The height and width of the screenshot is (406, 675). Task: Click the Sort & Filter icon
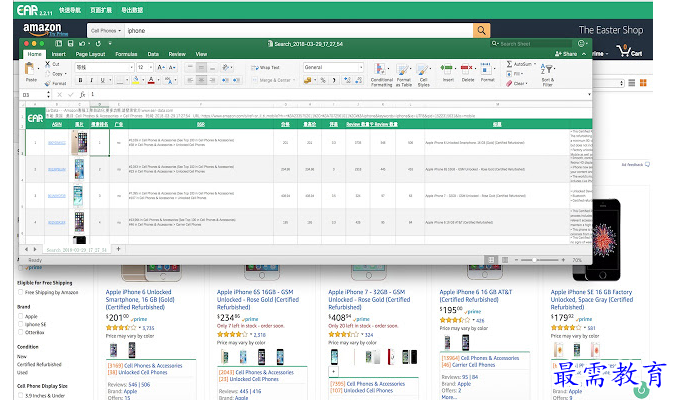tap(547, 69)
